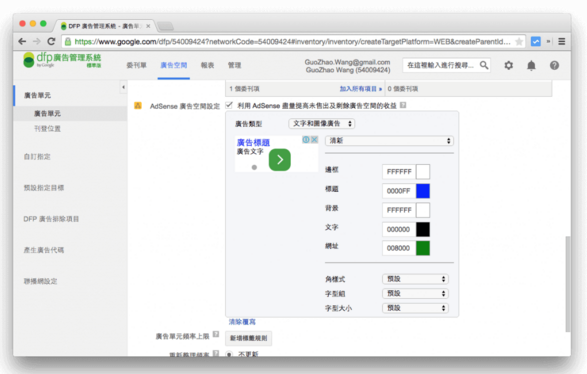Click the yellow AdSense warning icon
The image size is (587, 374).
coord(138,106)
